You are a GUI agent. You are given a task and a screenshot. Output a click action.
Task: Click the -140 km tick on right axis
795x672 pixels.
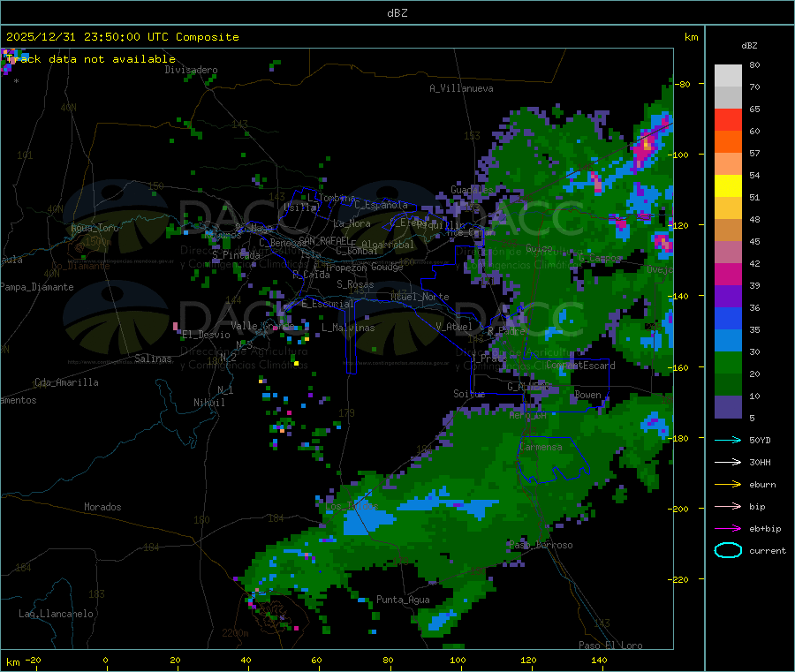click(x=680, y=296)
